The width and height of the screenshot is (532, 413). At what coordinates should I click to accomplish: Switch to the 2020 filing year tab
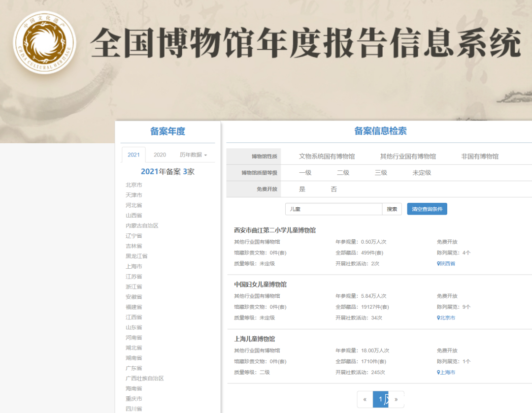(x=160, y=155)
